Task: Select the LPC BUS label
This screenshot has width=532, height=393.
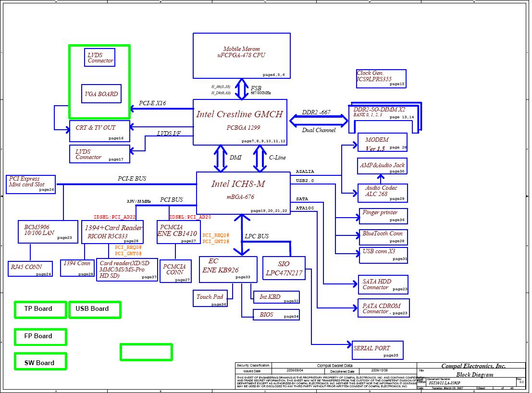Action: point(257,236)
